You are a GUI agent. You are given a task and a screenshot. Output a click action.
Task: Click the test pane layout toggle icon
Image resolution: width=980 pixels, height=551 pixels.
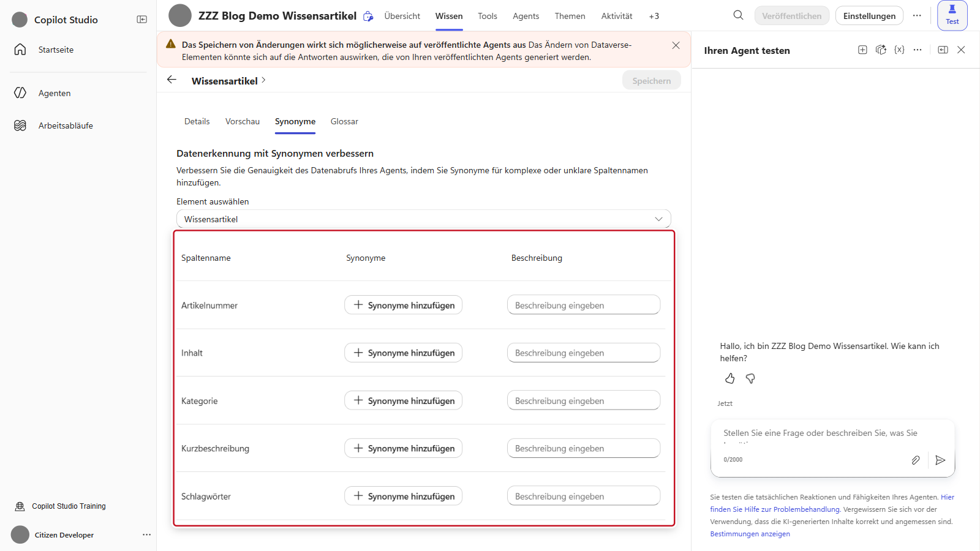(943, 50)
